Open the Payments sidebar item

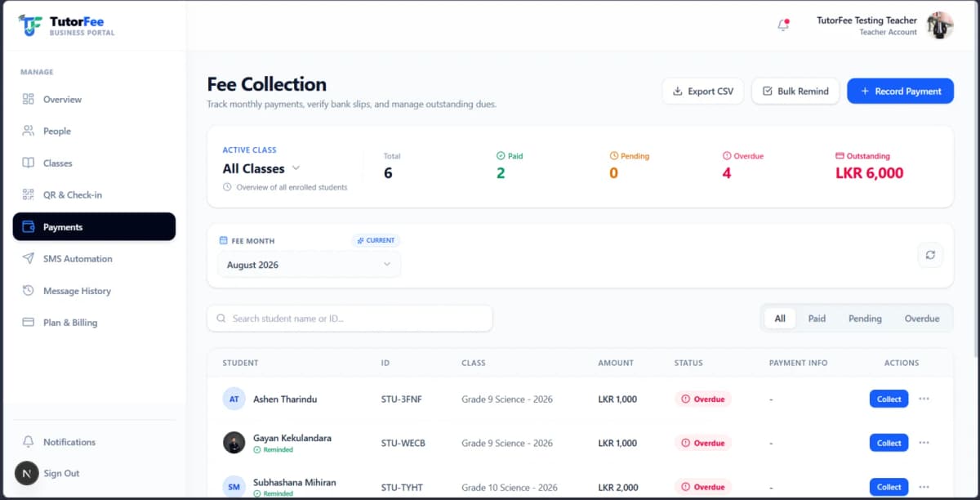click(94, 227)
